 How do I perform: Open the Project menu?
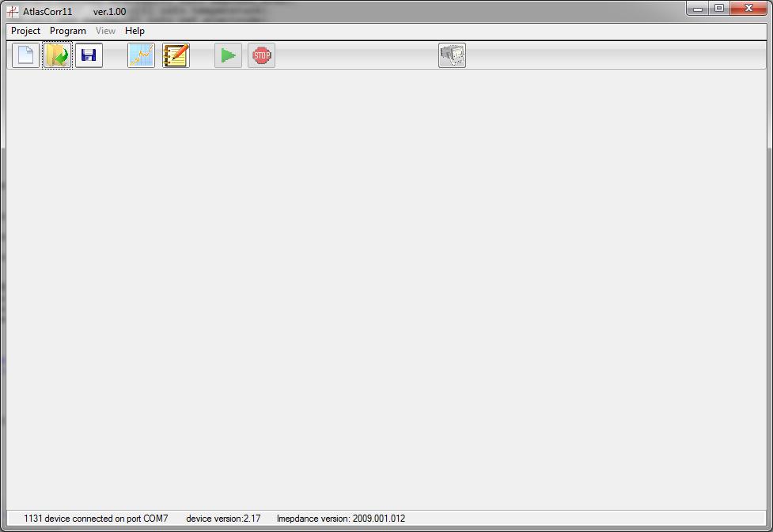click(x=25, y=31)
